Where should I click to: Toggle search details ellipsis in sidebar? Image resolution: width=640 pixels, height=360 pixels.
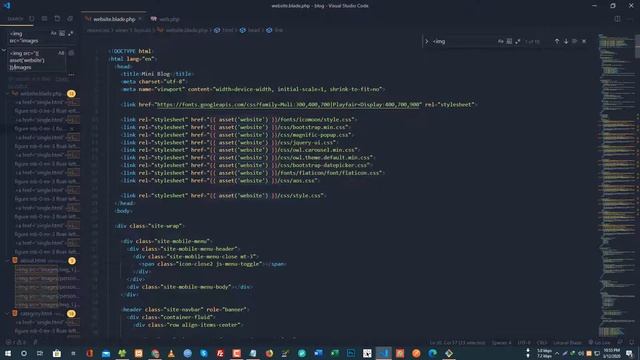tap(72, 75)
